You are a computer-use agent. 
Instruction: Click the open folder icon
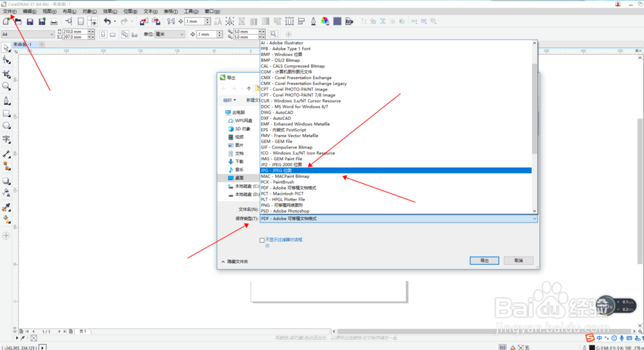(18, 21)
